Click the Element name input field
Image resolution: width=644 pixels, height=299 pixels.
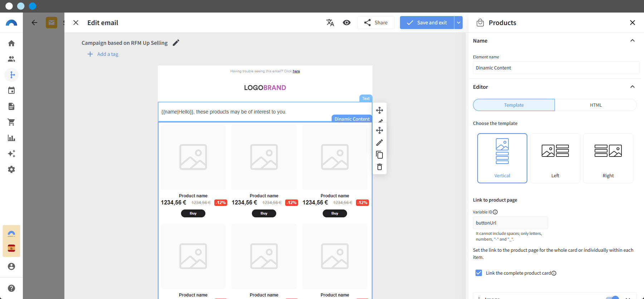click(556, 68)
